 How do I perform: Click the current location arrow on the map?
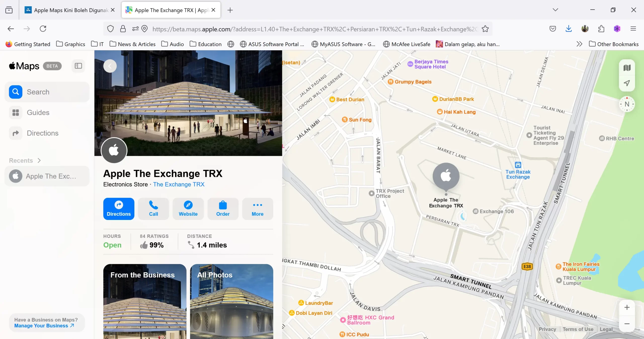627,83
